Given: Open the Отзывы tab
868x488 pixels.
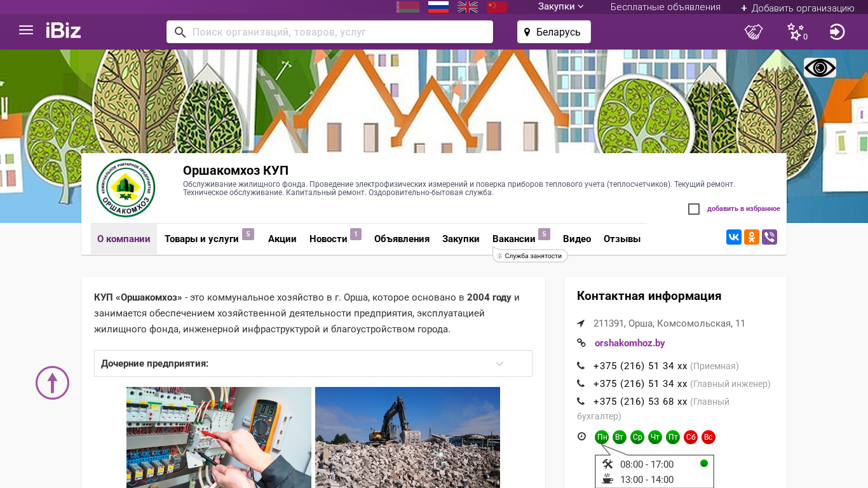Looking at the screenshot, I should click(622, 239).
